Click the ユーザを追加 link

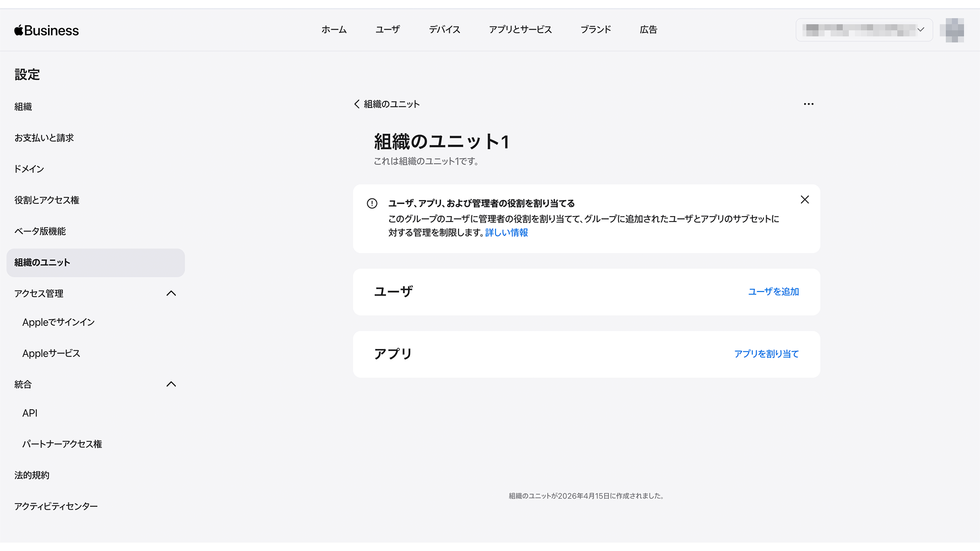coord(773,292)
